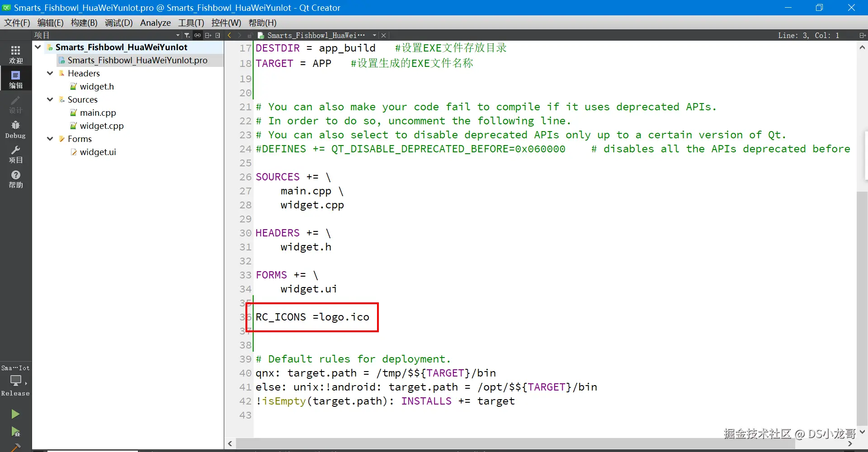The width and height of the screenshot is (868, 452).
Task: Open the project tree filter options
Action: pos(187,35)
